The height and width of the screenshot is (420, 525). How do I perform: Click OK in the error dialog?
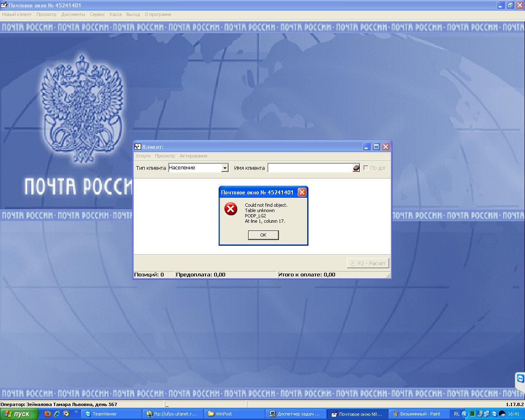point(263,235)
